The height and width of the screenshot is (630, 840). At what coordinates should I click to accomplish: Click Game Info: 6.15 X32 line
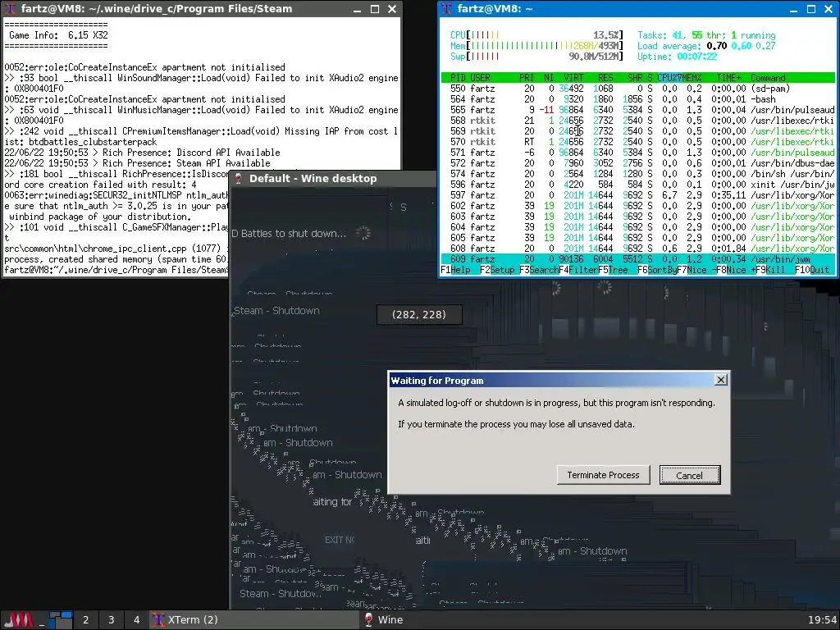[58, 35]
